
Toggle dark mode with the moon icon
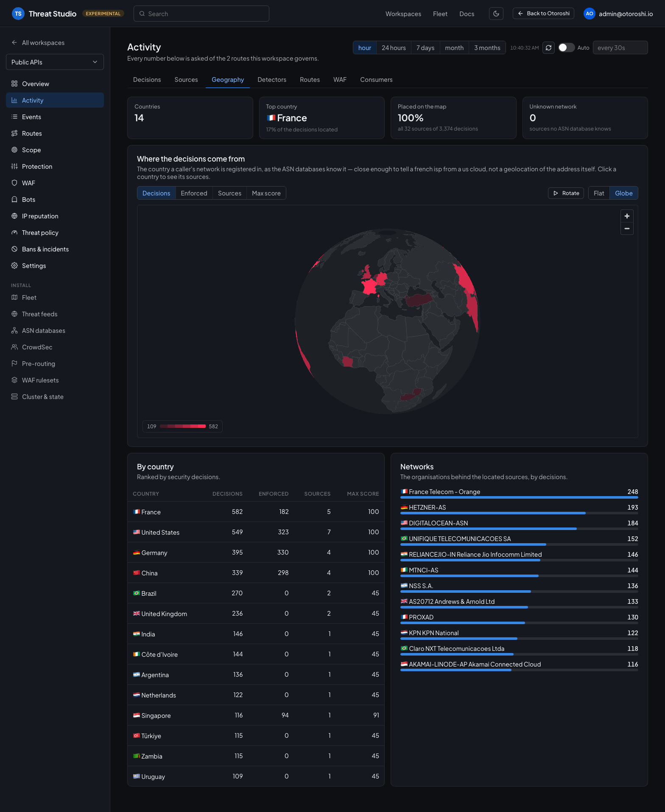point(496,14)
